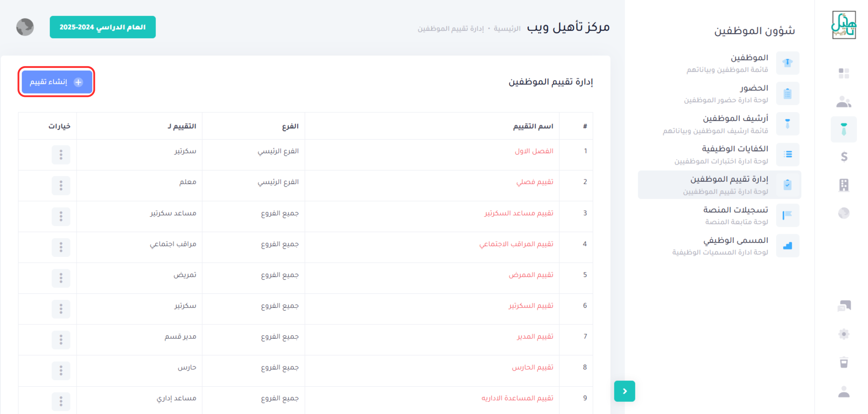Open the تقييم مساعد السكرتير evaluation link
This screenshot has width=868, height=414.
click(519, 213)
